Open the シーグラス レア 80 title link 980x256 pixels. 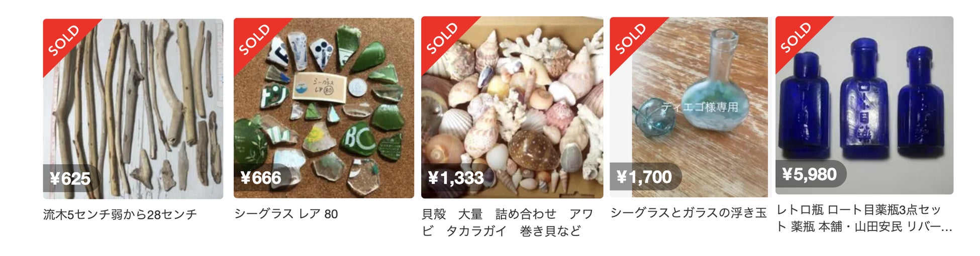pos(286,214)
